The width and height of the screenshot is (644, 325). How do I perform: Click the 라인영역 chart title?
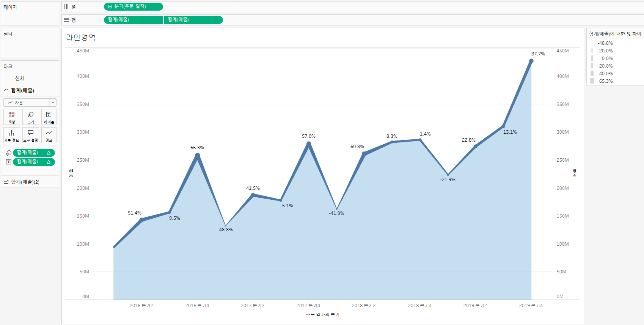pos(81,38)
